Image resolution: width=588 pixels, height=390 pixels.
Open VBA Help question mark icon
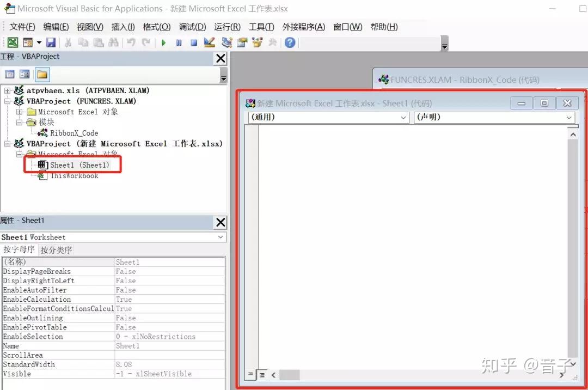(290, 42)
